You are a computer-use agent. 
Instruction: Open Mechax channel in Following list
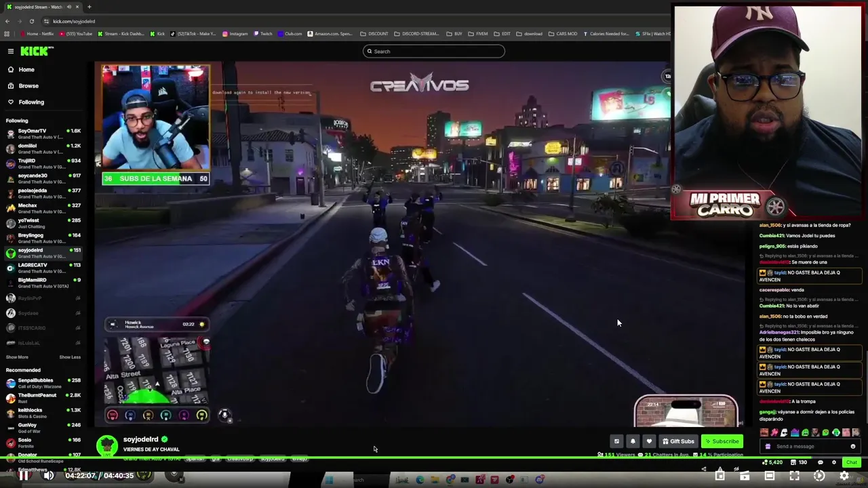tap(43, 208)
